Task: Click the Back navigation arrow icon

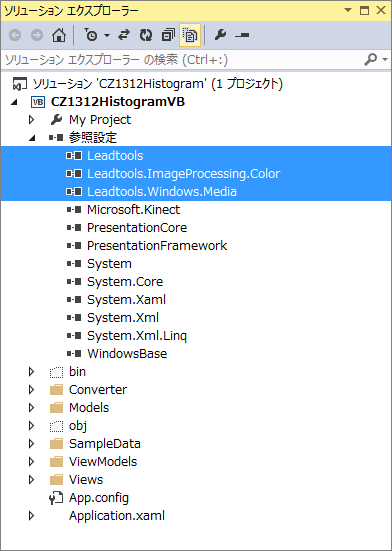Action: coord(15,35)
